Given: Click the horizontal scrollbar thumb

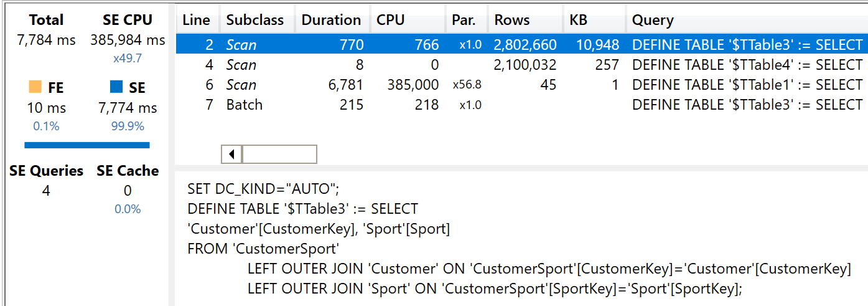Looking at the screenshot, I should pos(279,154).
